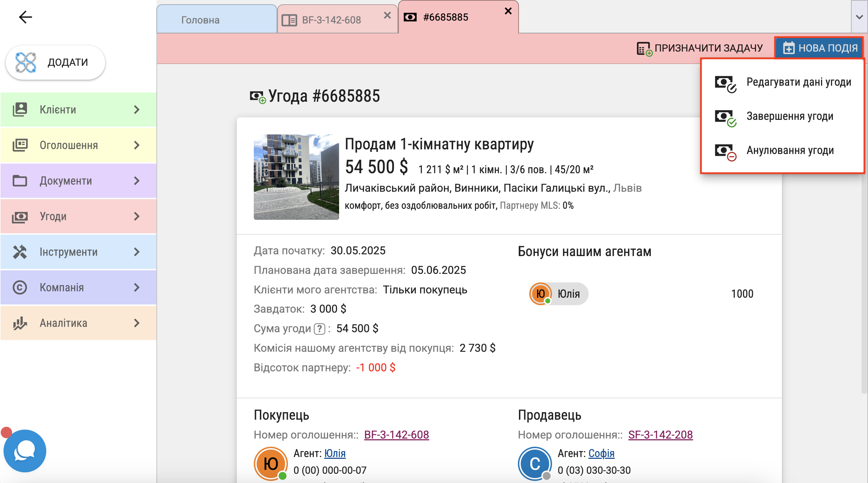Click the deal icon beside Угода #6685885
Screen dimensions: 868x483
[257, 97]
